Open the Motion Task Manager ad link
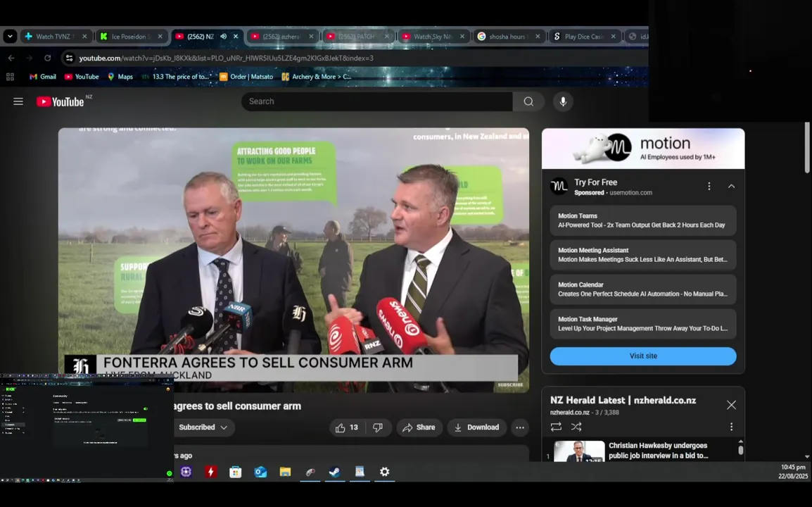Screen dimensions: 812x507 643,323
